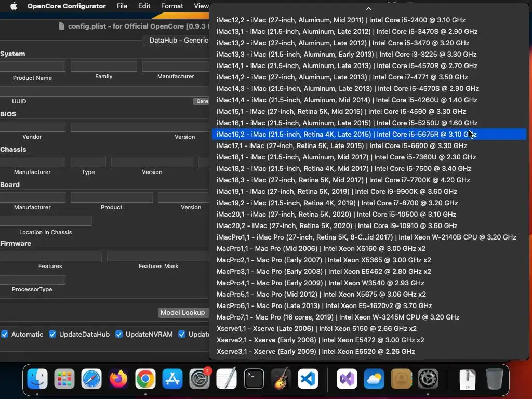Open the App Store dock icon
532x399 pixels.
point(172,378)
